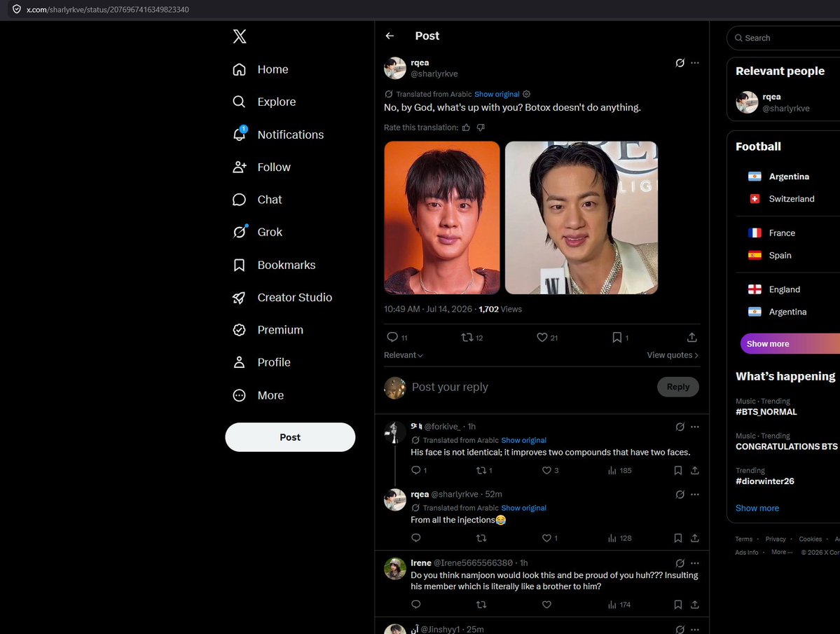This screenshot has height=634, width=840.
Task: Repost @forkive_'s reply
Action: pyautogui.click(x=484, y=470)
